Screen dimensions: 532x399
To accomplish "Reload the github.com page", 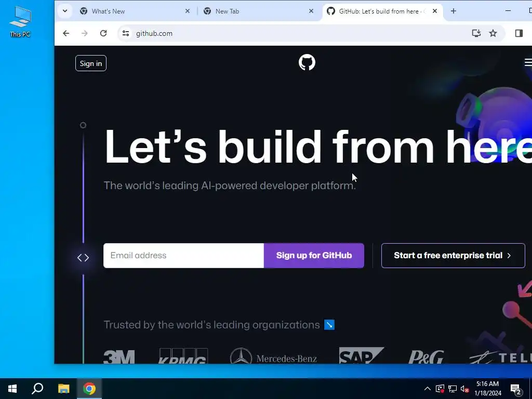I will (x=103, y=33).
